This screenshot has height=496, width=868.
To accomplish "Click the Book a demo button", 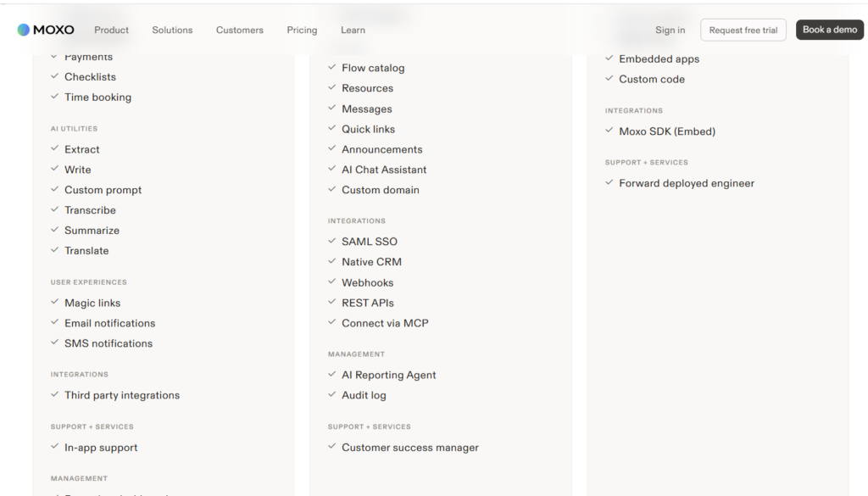I will click(x=830, y=30).
